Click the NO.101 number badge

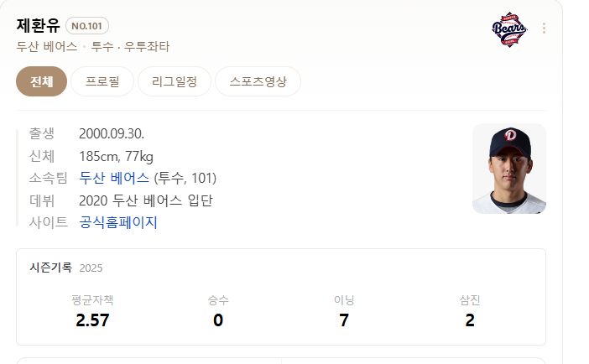(x=87, y=26)
